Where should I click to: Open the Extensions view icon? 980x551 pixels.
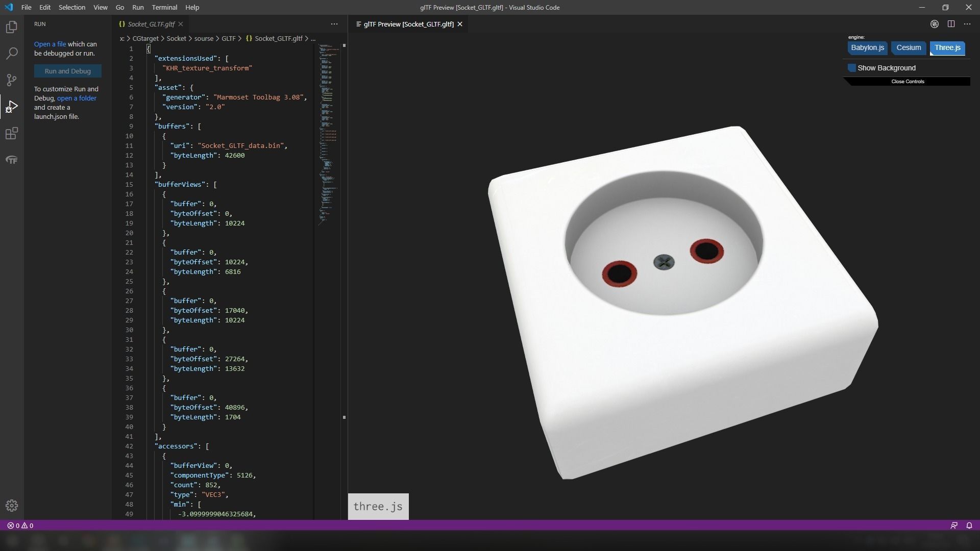tap(11, 134)
